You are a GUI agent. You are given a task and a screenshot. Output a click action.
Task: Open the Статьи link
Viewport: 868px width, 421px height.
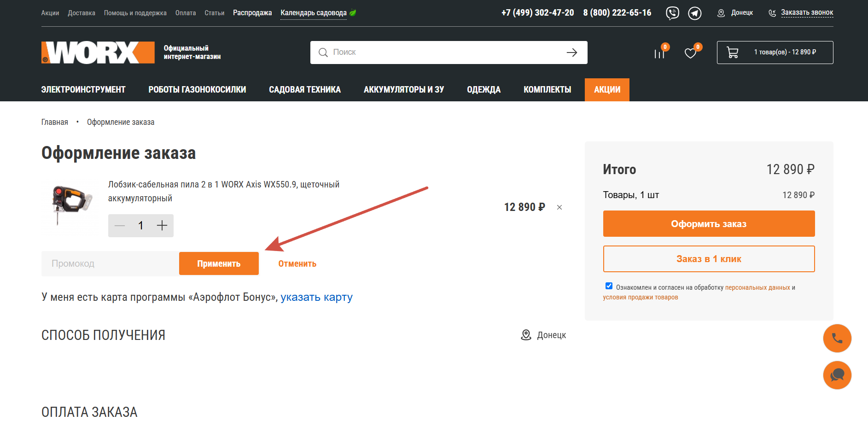215,13
